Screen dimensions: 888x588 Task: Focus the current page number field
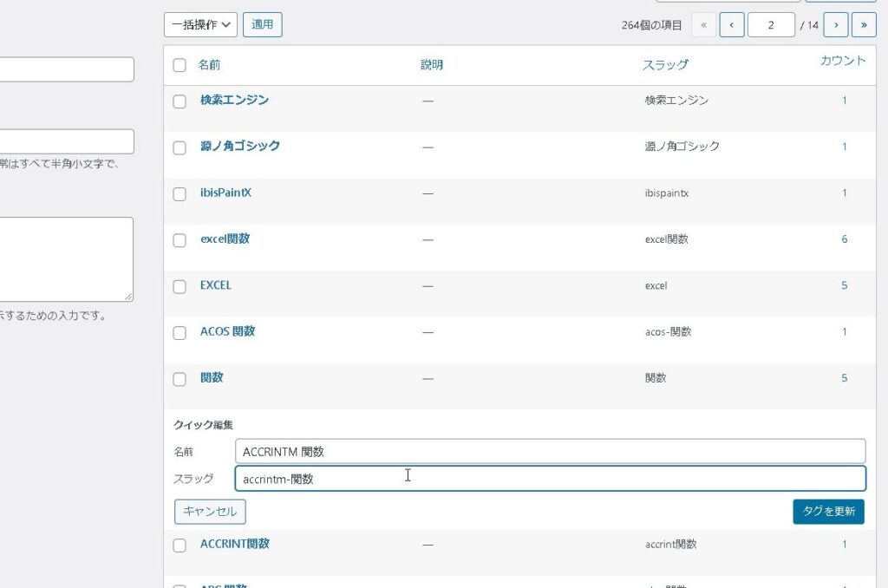771,25
